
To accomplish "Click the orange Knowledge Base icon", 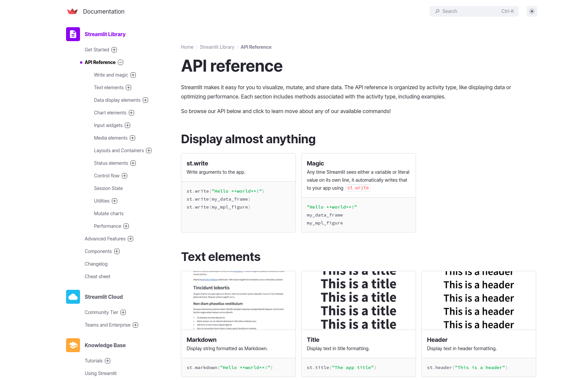I will click(x=73, y=345).
